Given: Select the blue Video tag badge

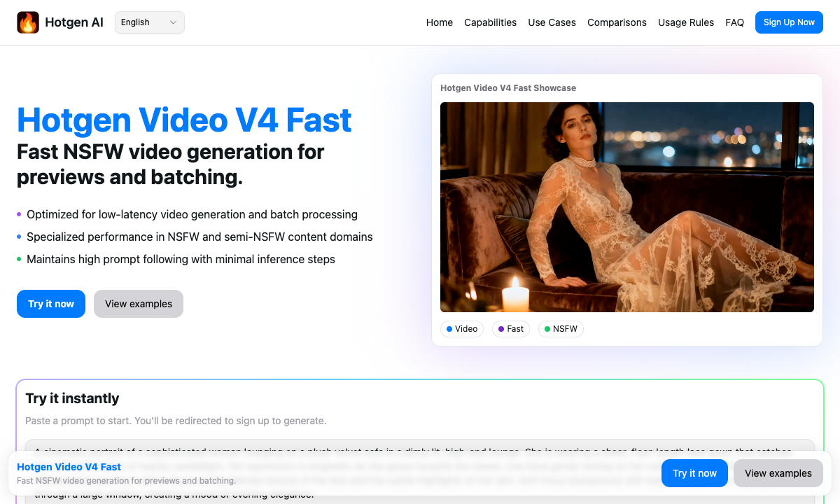Looking at the screenshot, I should click(462, 329).
